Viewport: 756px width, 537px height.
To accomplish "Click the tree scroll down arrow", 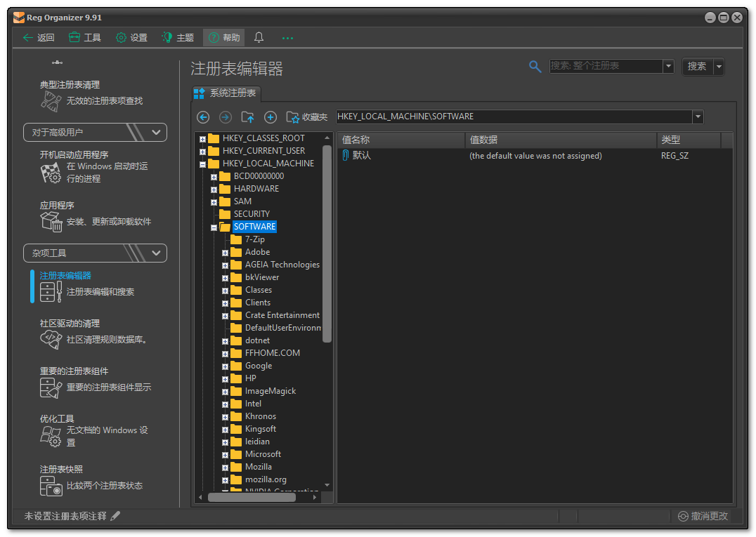I will point(327,485).
